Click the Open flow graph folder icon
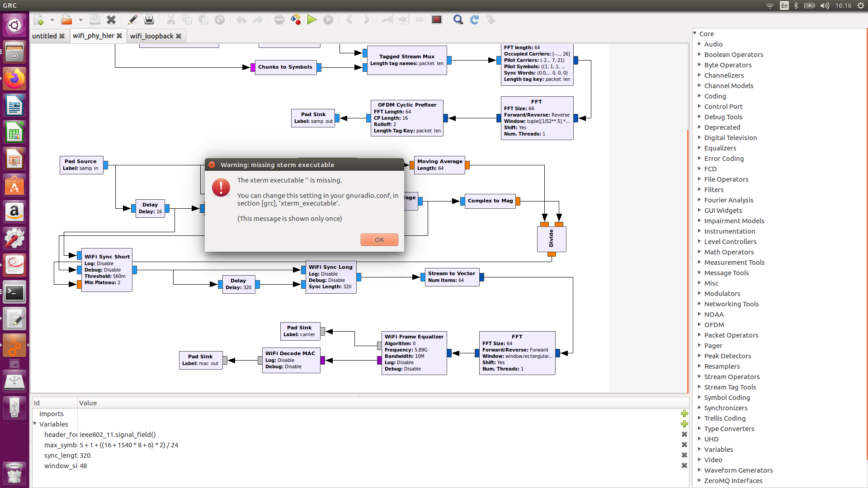 pos(66,20)
